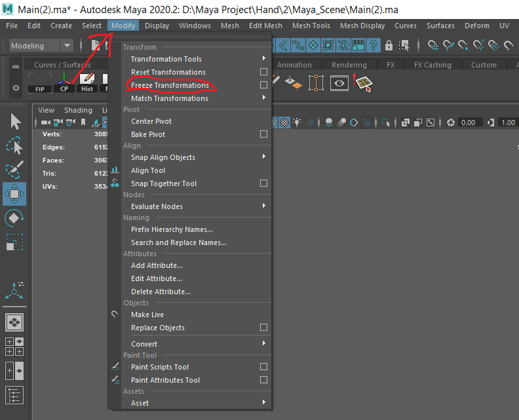The height and width of the screenshot is (420, 519).
Task: Switch to the Curves / Surfaces shelf tab
Action: point(62,65)
